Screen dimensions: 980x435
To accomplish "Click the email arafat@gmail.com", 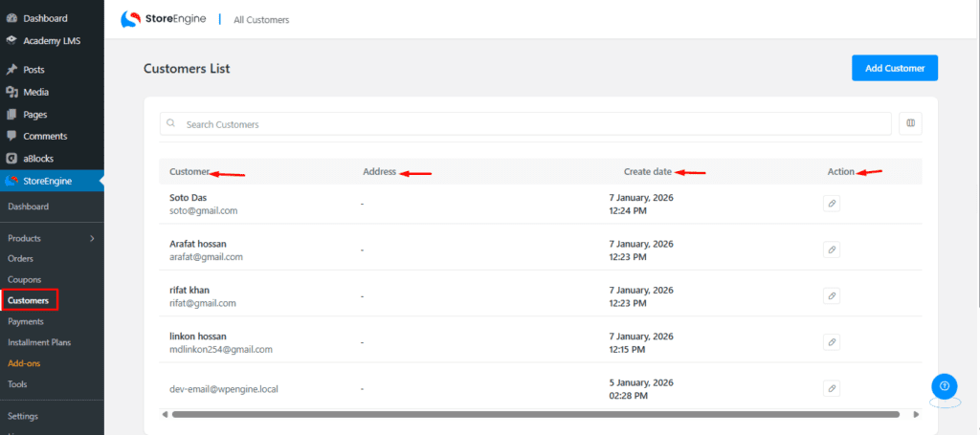I will 207,256.
